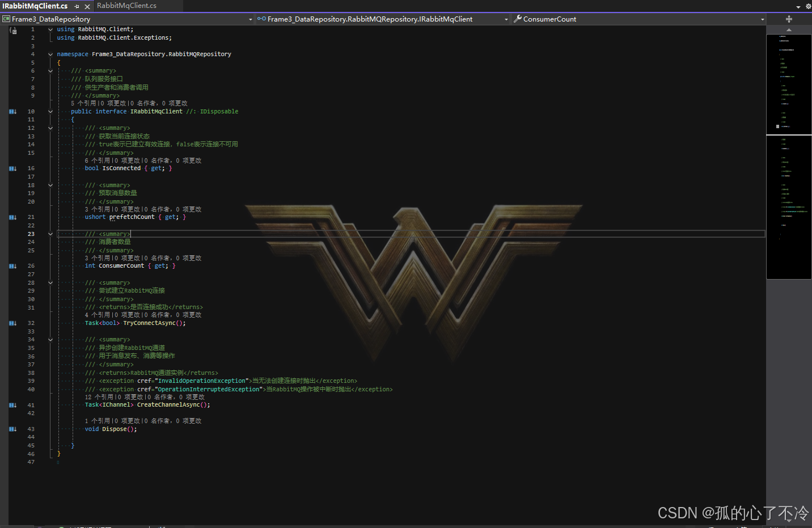Click the split editor window icon
Image resolution: width=812 pixels, height=528 pixels.
click(789, 19)
